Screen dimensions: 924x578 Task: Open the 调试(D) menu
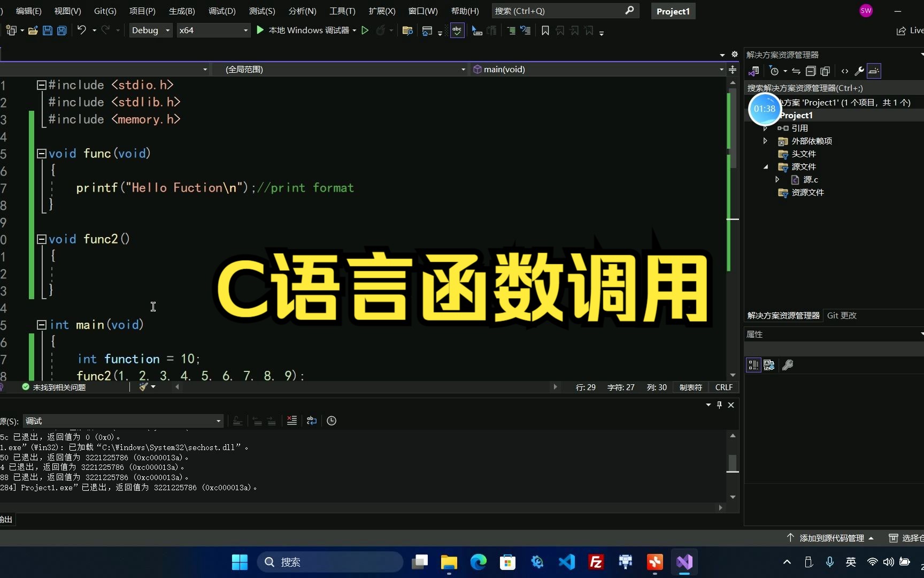point(222,11)
